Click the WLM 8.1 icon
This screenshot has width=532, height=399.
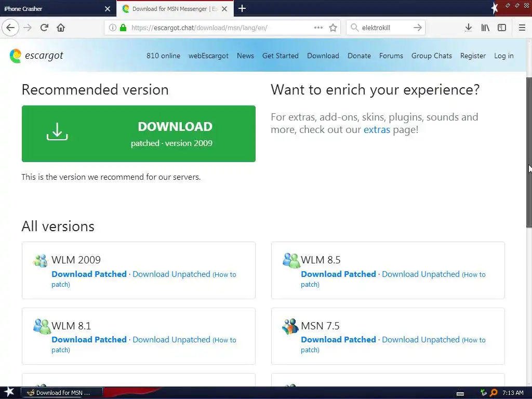(42, 326)
